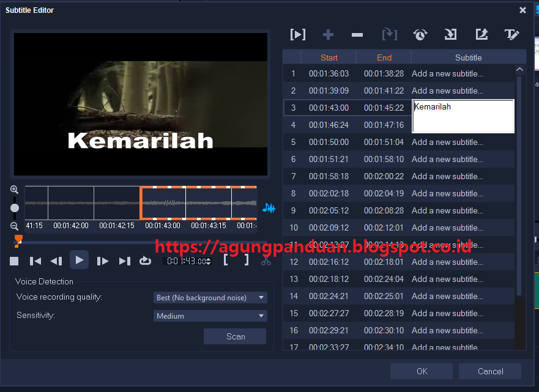Toggle the Repeat playback button
539x392 pixels.
[145, 261]
